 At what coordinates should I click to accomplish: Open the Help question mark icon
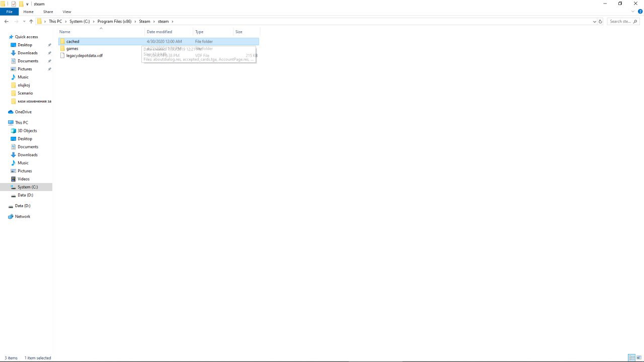tap(640, 12)
